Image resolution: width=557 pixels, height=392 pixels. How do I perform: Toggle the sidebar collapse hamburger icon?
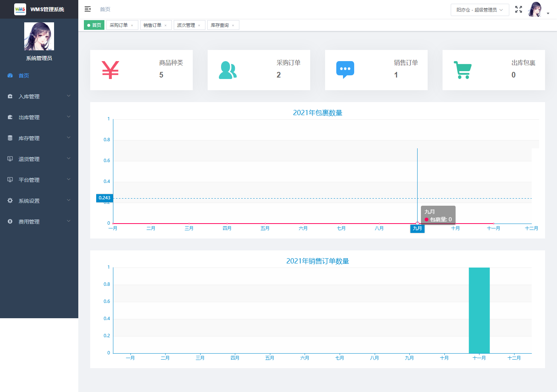pyautogui.click(x=88, y=9)
